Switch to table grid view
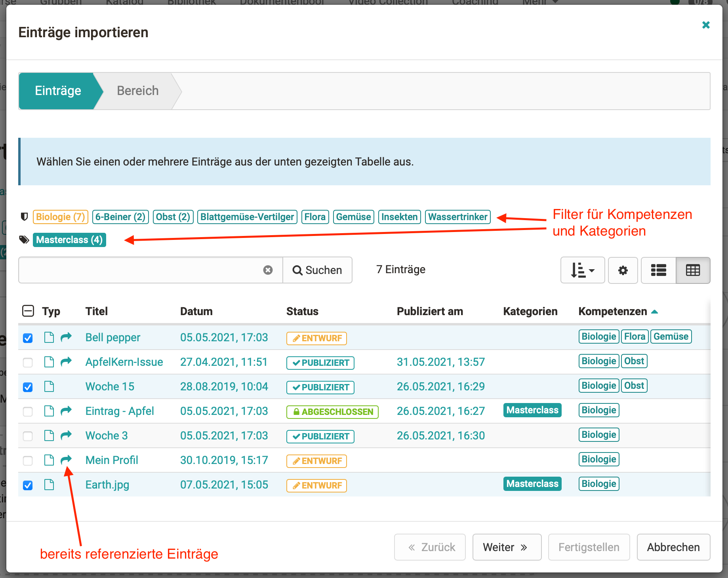Image resolution: width=728 pixels, height=578 pixels. [693, 270]
